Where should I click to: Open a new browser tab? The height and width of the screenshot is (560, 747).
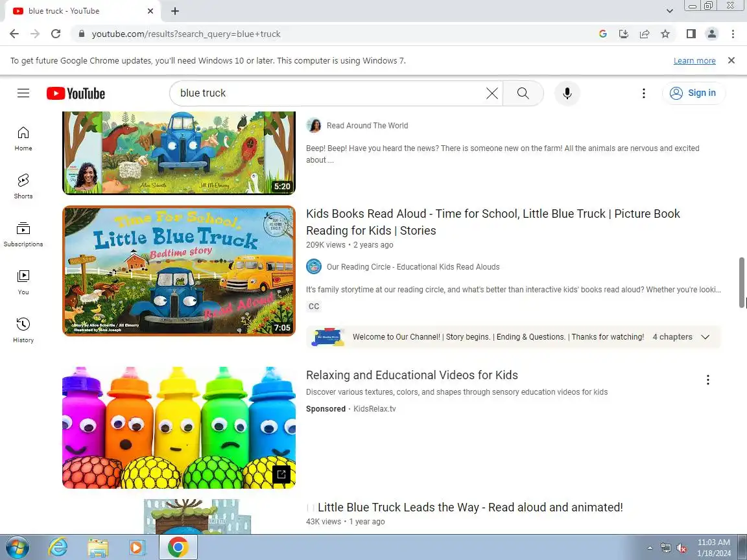coord(175,11)
